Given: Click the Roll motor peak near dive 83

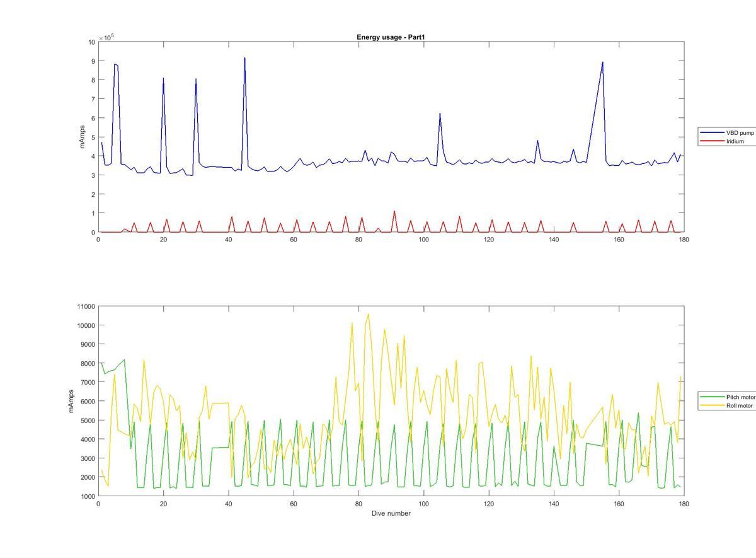Looking at the screenshot, I should point(368,314).
